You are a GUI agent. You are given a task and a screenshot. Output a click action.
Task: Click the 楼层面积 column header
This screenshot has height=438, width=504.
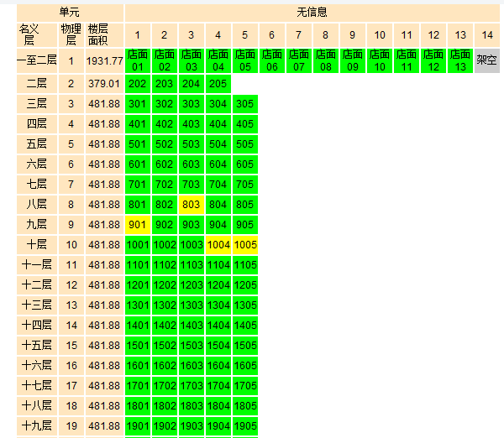(x=104, y=35)
